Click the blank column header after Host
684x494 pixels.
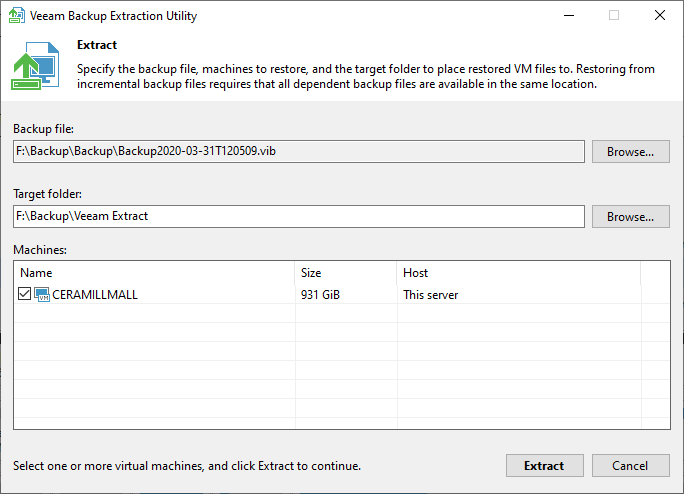655,272
